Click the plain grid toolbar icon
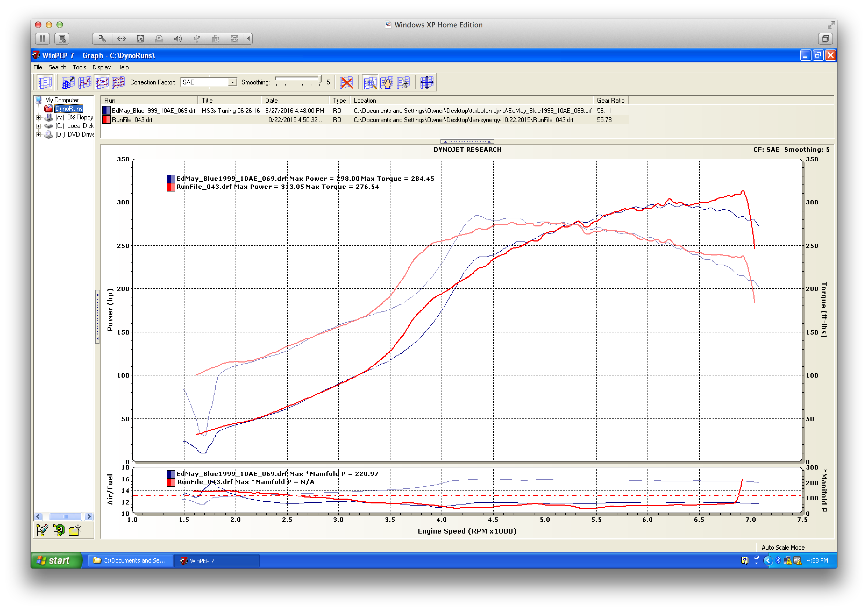This screenshot has width=868, height=611. [x=45, y=82]
